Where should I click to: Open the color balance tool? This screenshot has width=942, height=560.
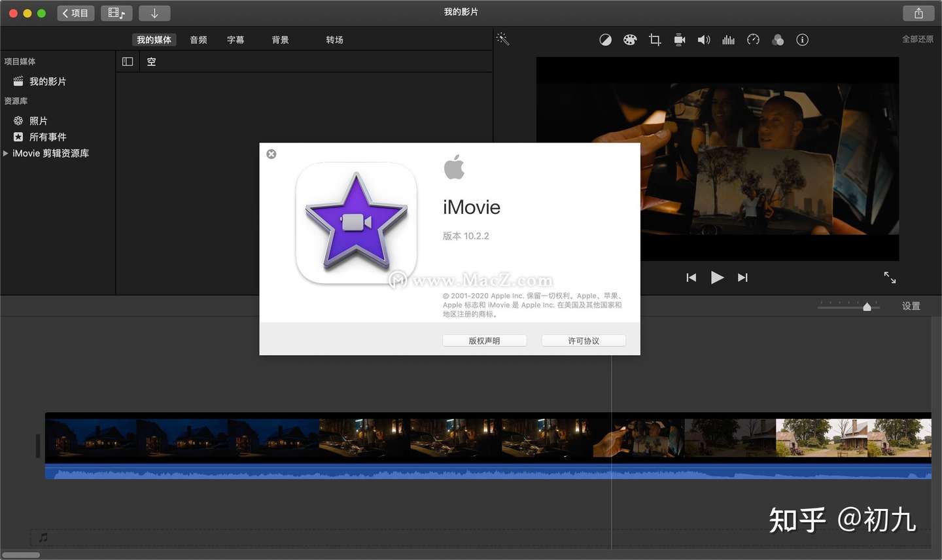point(605,40)
